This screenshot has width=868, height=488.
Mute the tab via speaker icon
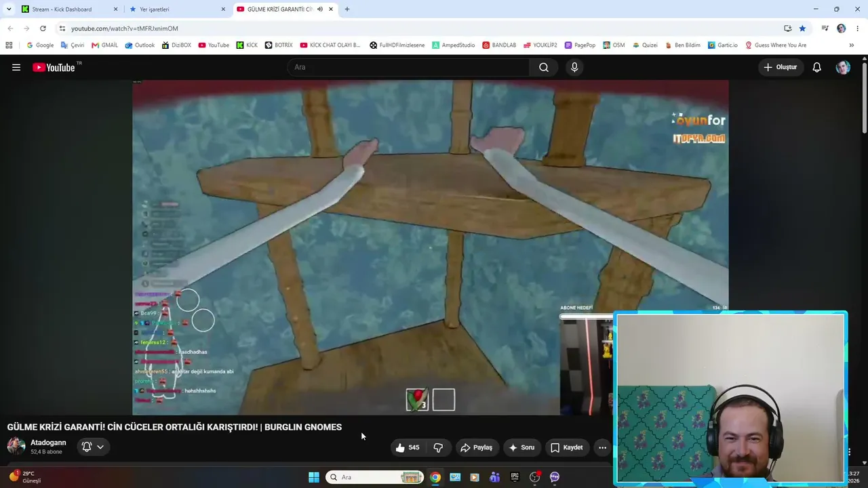[x=320, y=9]
